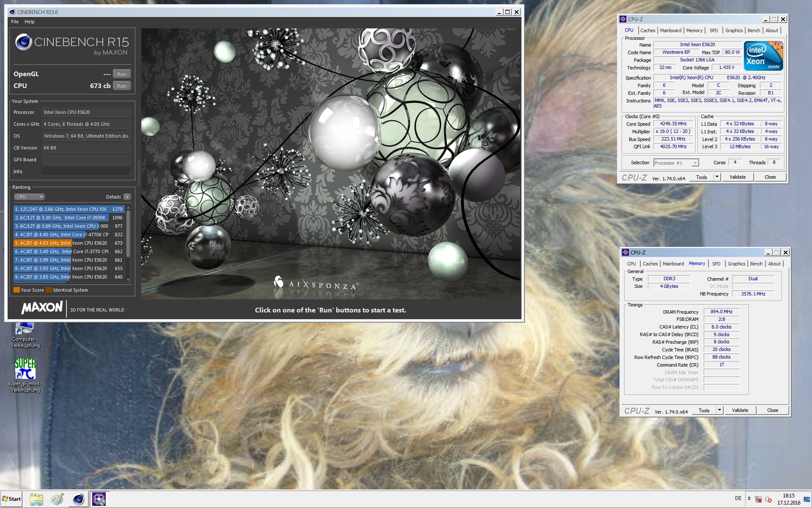Viewport: 812px width, 508px height.
Task: Open About tab in bottom CPU-Z window
Action: pos(774,264)
